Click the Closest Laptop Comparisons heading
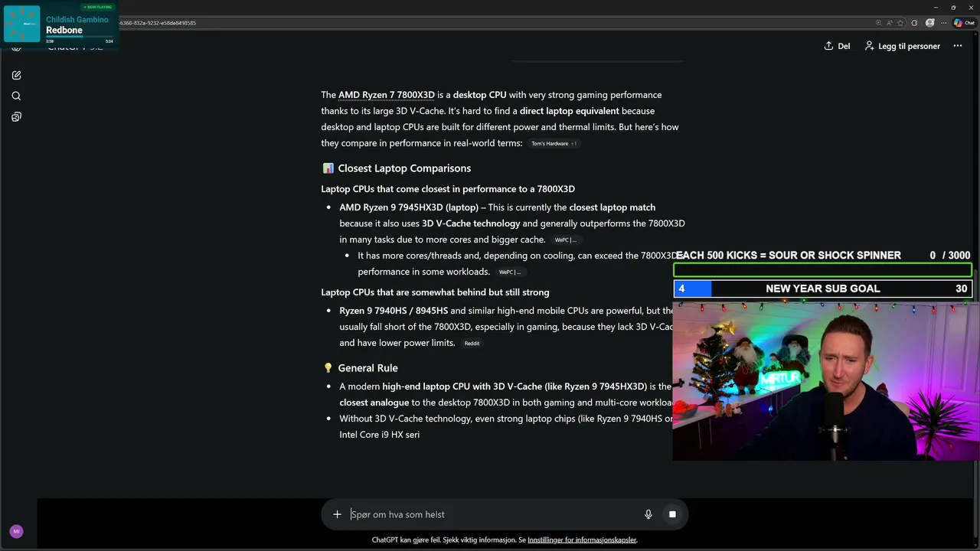Image resolution: width=980 pixels, height=551 pixels. (x=404, y=168)
